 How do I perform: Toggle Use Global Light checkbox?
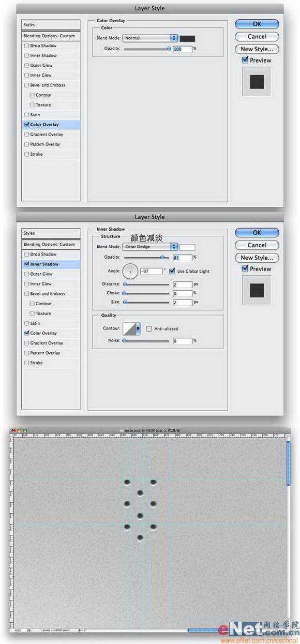172,271
